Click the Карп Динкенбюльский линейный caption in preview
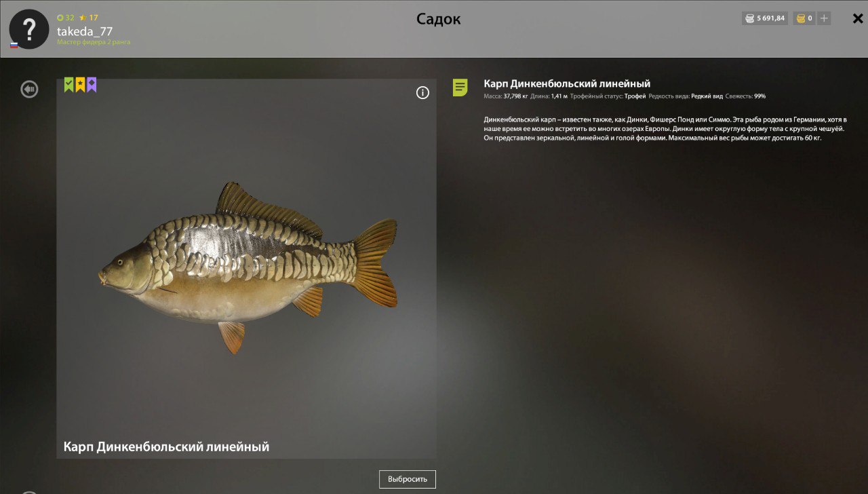This screenshot has width=868, height=494. 166,446
